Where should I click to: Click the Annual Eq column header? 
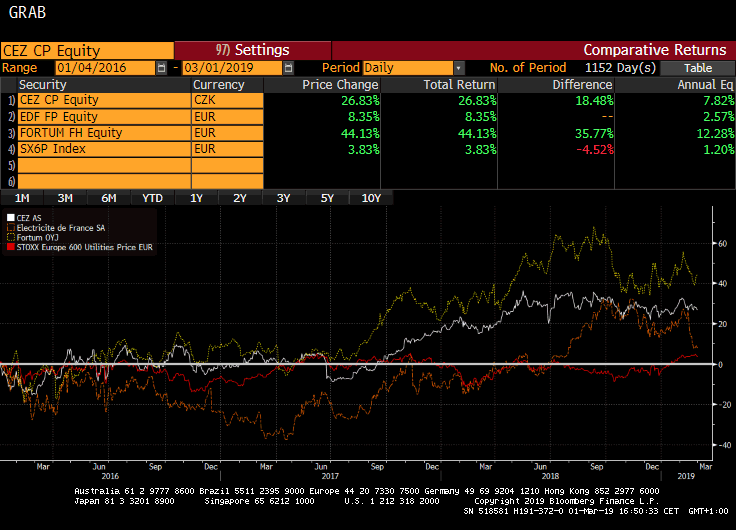point(675,85)
